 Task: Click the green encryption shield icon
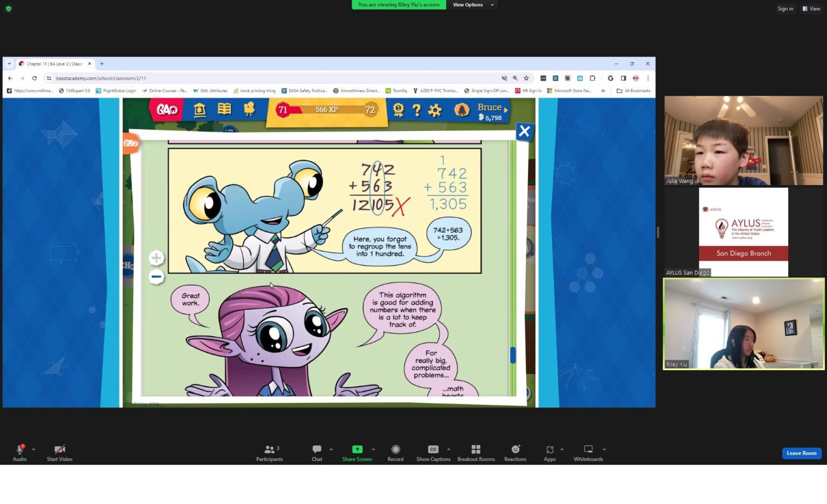9,9
